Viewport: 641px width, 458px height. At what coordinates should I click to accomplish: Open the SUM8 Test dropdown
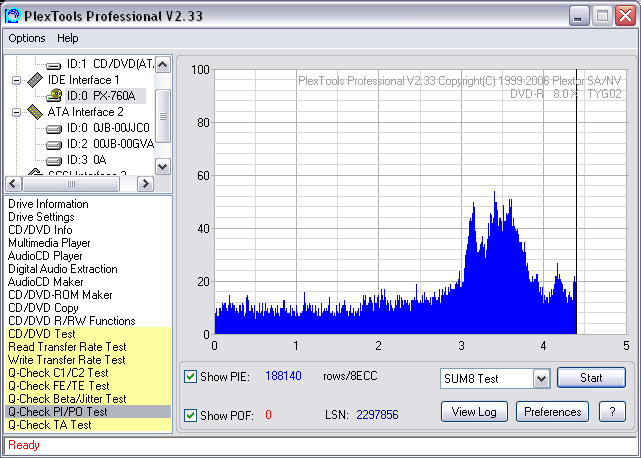click(x=541, y=378)
